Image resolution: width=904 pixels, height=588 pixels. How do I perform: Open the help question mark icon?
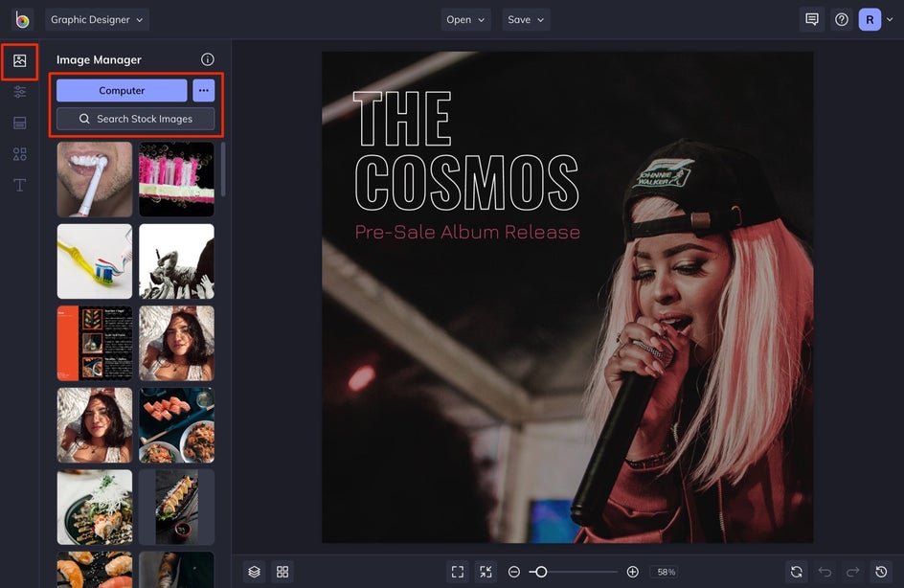click(842, 19)
